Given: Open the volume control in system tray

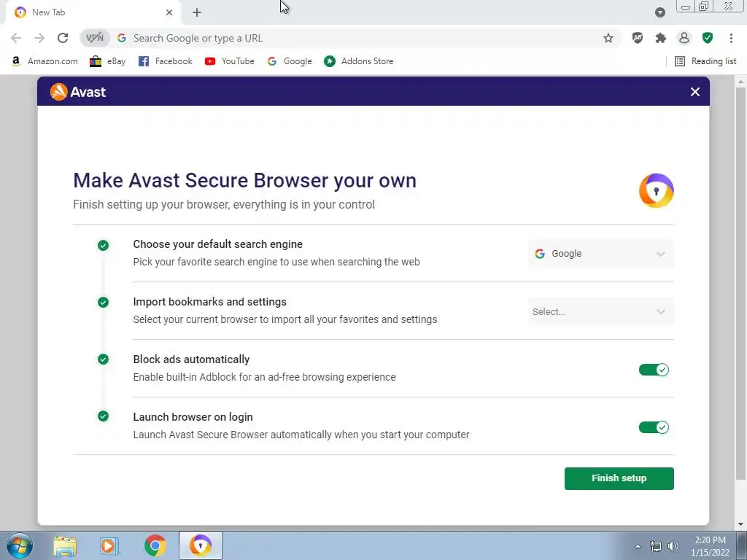Looking at the screenshot, I should 673,546.
